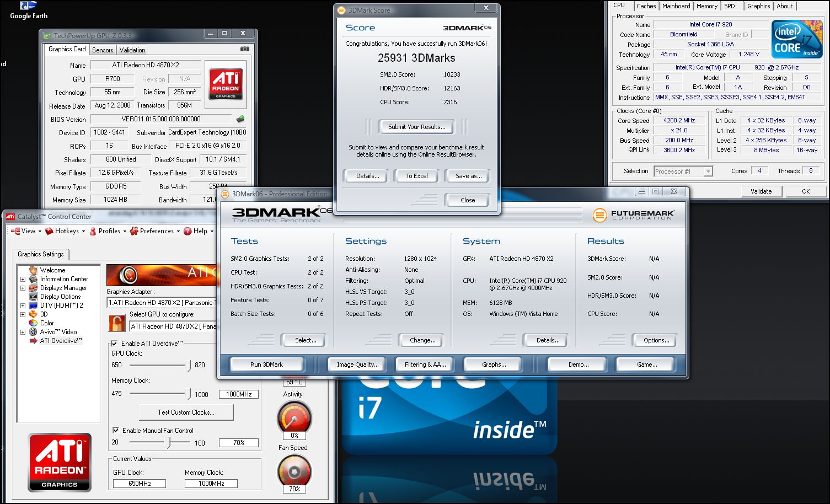Open the Caches tab in CPU-Z
This screenshot has width=830, height=504.
tap(646, 6)
